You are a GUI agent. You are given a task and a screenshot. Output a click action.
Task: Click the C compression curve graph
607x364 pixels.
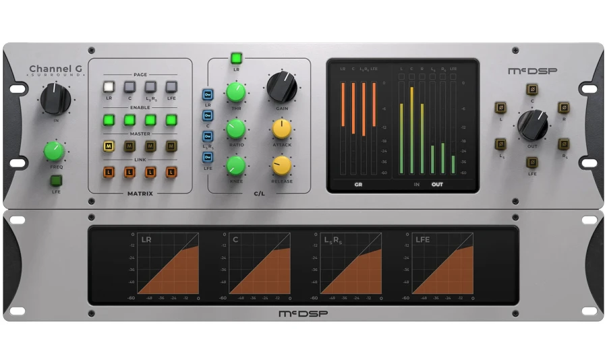tap(260, 263)
